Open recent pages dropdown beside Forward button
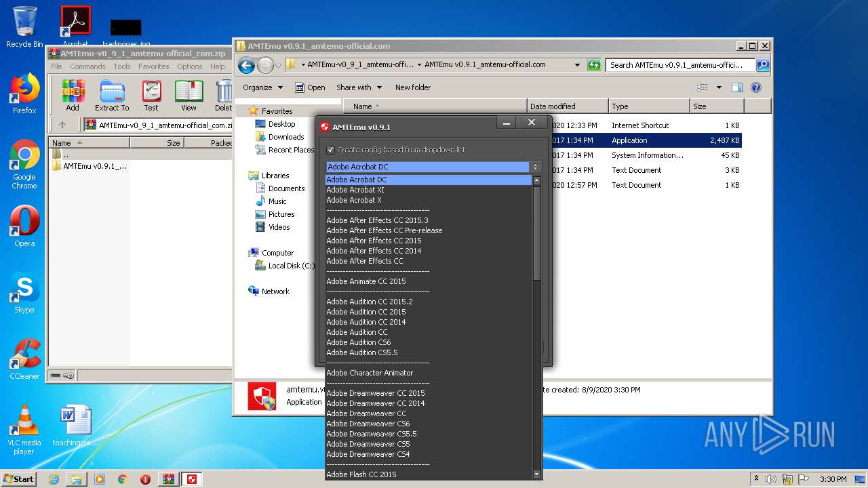The width and height of the screenshot is (868, 488). tap(278, 66)
